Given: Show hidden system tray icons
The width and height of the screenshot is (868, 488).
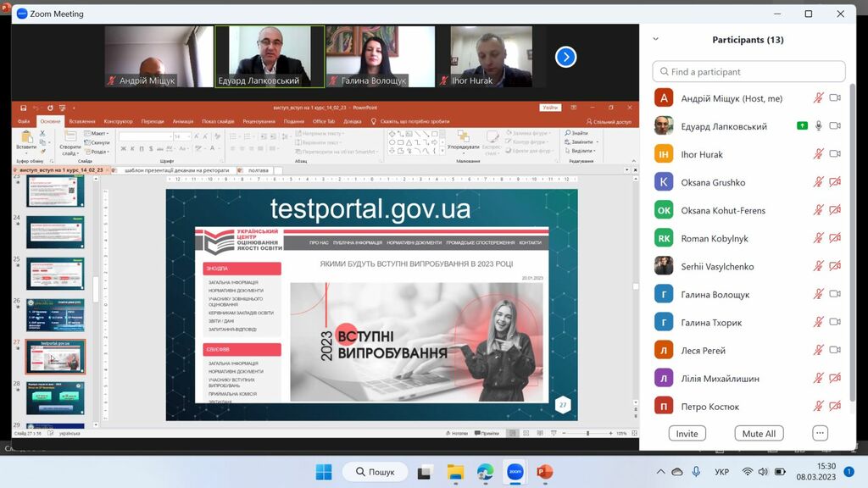Looking at the screenshot, I should [660, 472].
